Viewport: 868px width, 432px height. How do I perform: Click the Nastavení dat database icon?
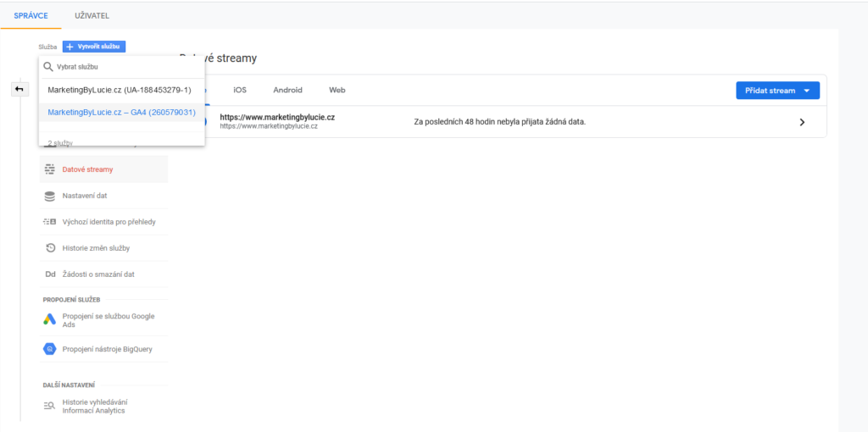tap(50, 197)
